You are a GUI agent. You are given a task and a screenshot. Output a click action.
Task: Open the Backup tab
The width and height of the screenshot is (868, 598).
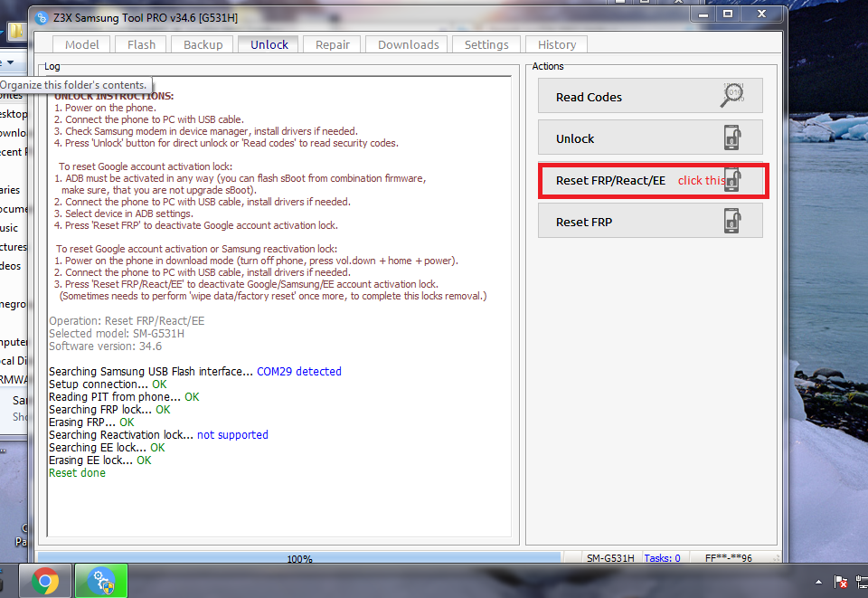point(203,45)
